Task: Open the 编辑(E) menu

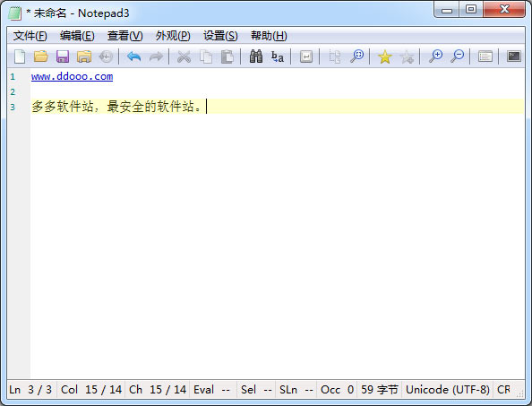Action: (x=77, y=36)
